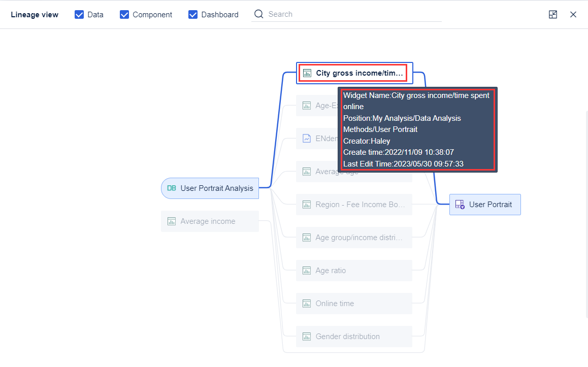Click the chart icon on Age group/income distribution
588x367 pixels.
point(306,237)
